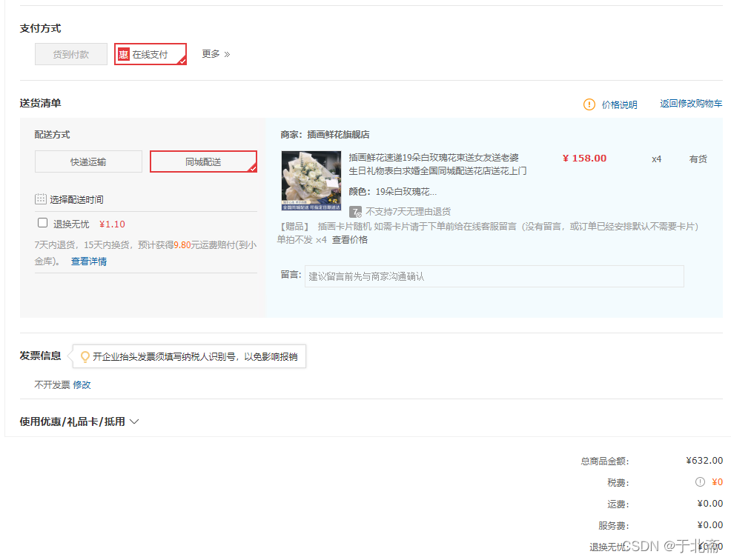Image resolution: width=731 pixels, height=560 pixels.
Task: Expand 更多 payment methods
Action: (x=216, y=54)
